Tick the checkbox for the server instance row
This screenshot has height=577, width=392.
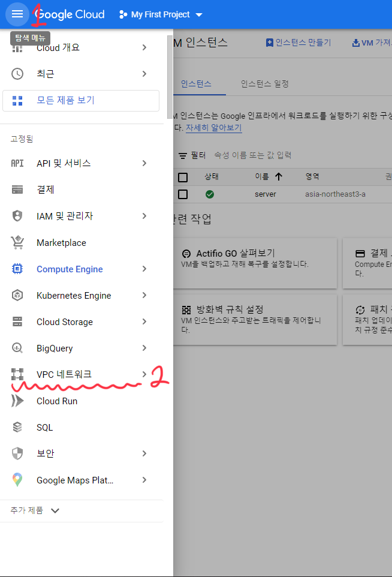183,194
